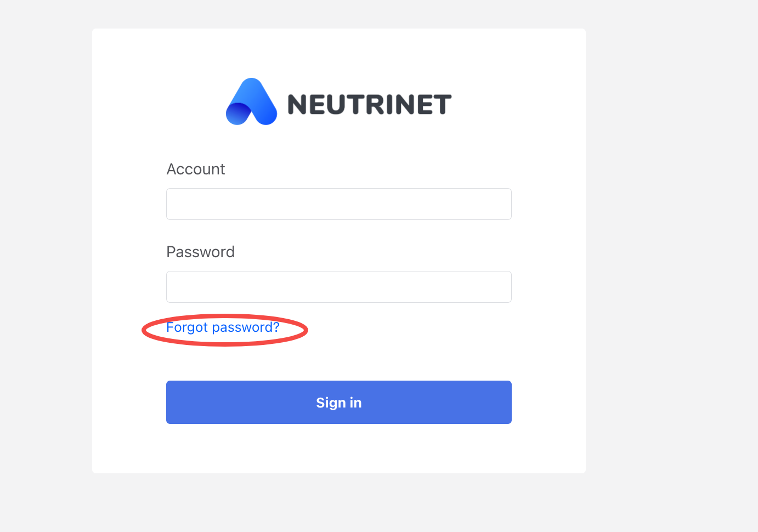Click empty white area below Sign in
Image resolution: width=758 pixels, height=532 pixels.
(339, 448)
